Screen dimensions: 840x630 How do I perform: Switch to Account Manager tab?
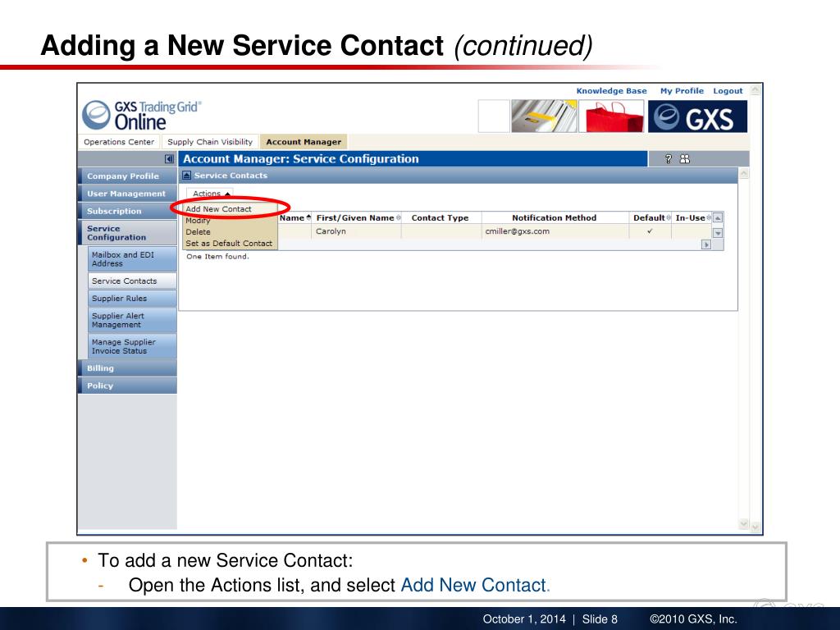click(304, 142)
